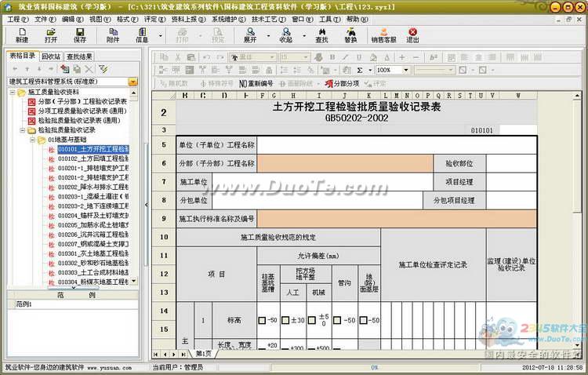The width and height of the screenshot is (588, 375).
Task: Click the orange 施工执行标准名称及编号 input cell
Action: pos(397,218)
